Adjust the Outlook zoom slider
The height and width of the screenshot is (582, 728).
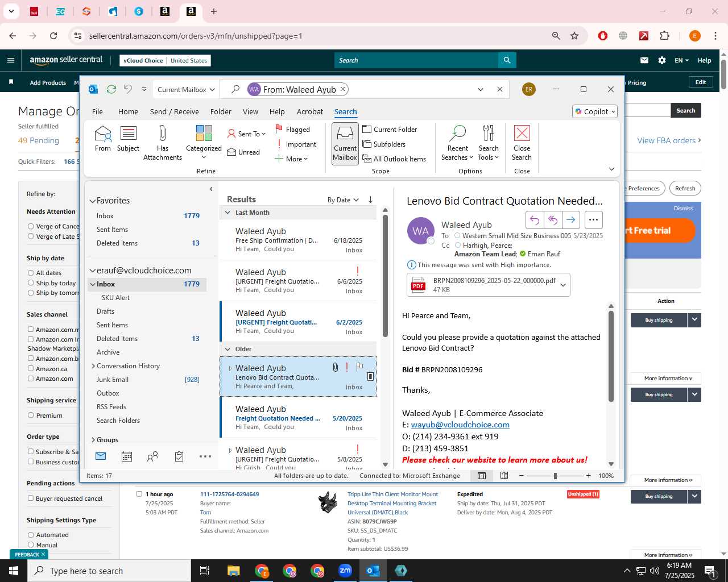point(555,476)
